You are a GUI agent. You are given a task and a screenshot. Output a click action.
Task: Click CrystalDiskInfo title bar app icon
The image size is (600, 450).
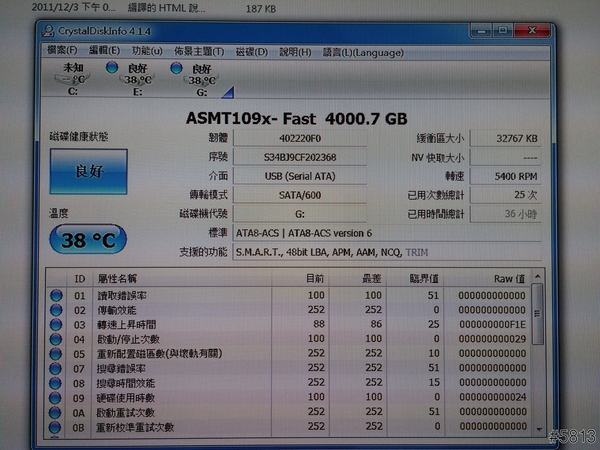click(52, 30)
